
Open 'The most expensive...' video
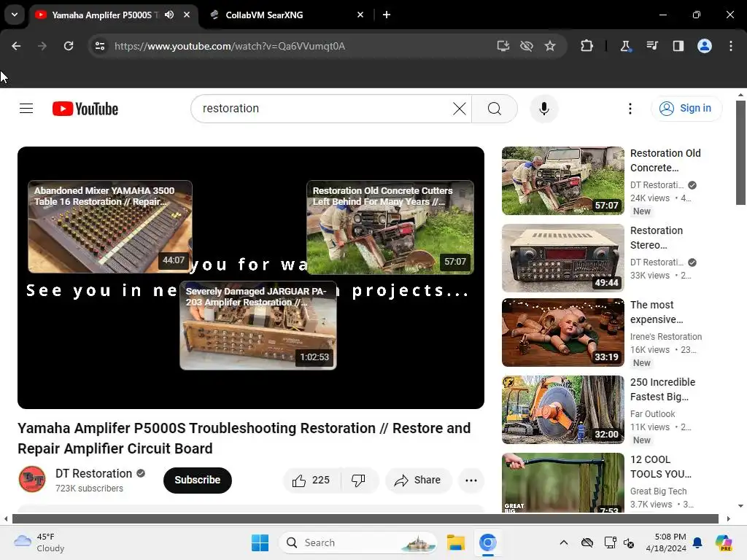[x=656, y=312]
